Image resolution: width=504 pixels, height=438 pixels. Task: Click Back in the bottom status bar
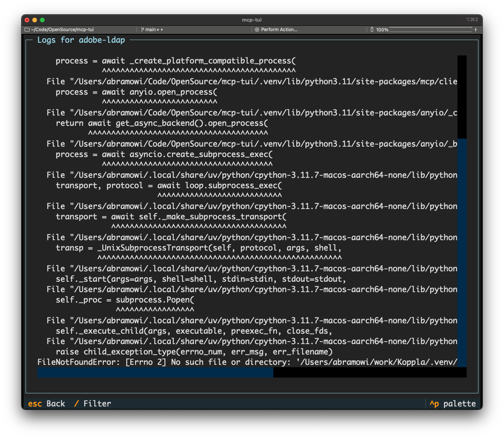point(55,403)
